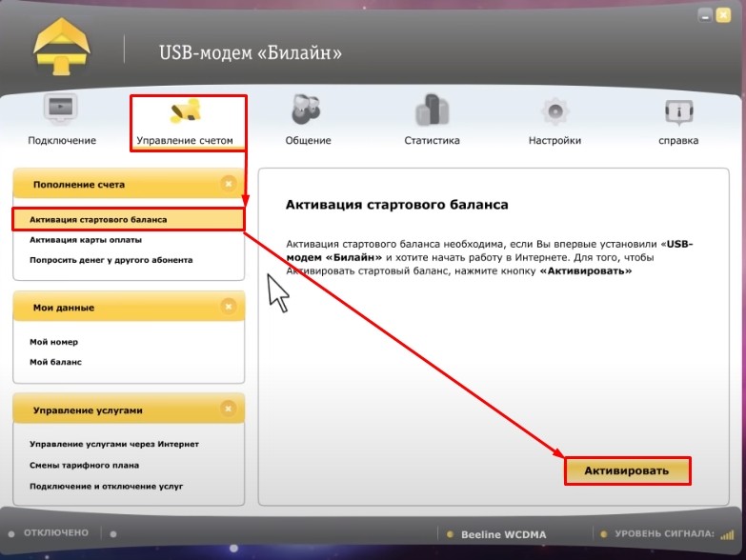Click the Beeline WCDMA status text

pos(503,535)
